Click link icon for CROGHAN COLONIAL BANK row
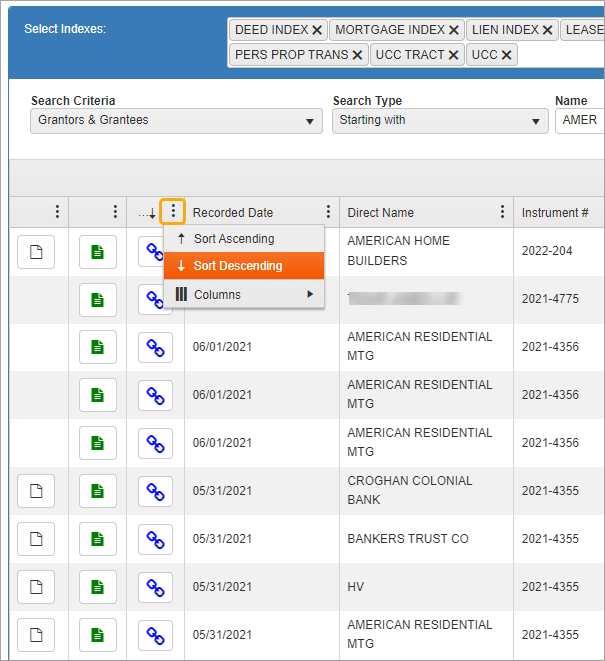 tap(155, 491)
